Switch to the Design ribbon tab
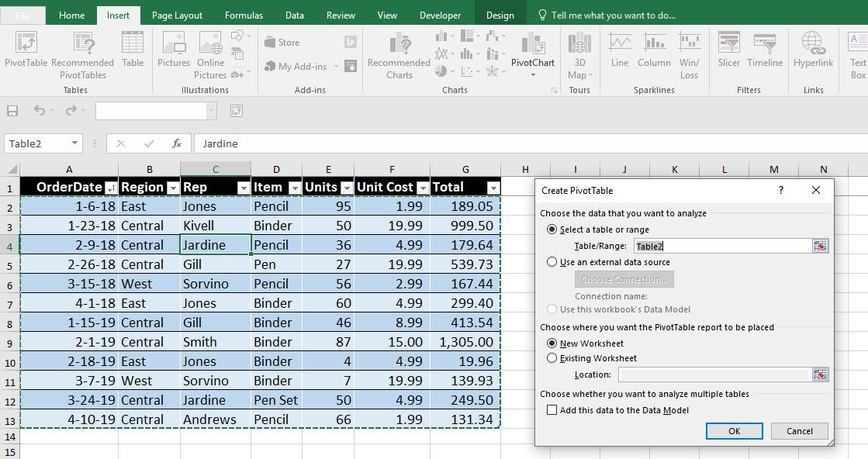 [500, 13]
